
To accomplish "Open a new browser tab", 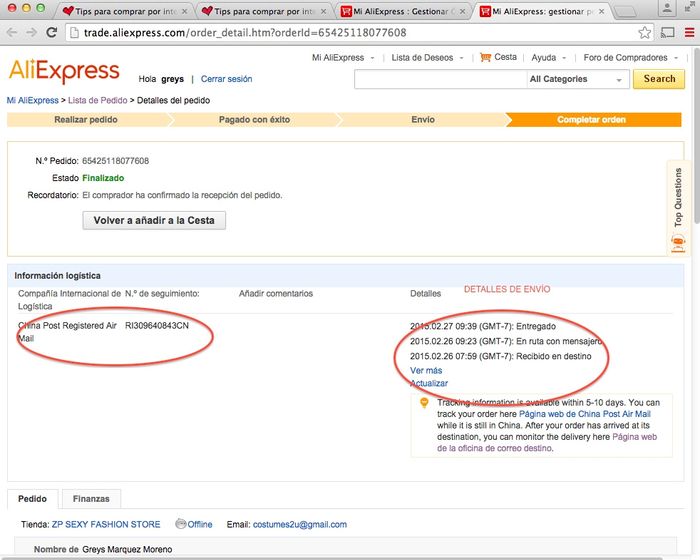I will pos(625,12).
